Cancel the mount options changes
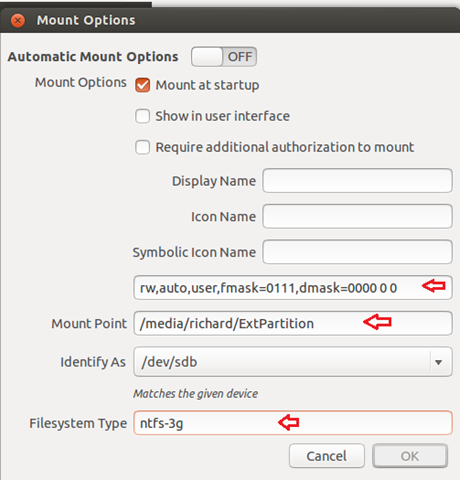This screenshot has width=460, height=480. 327,456
